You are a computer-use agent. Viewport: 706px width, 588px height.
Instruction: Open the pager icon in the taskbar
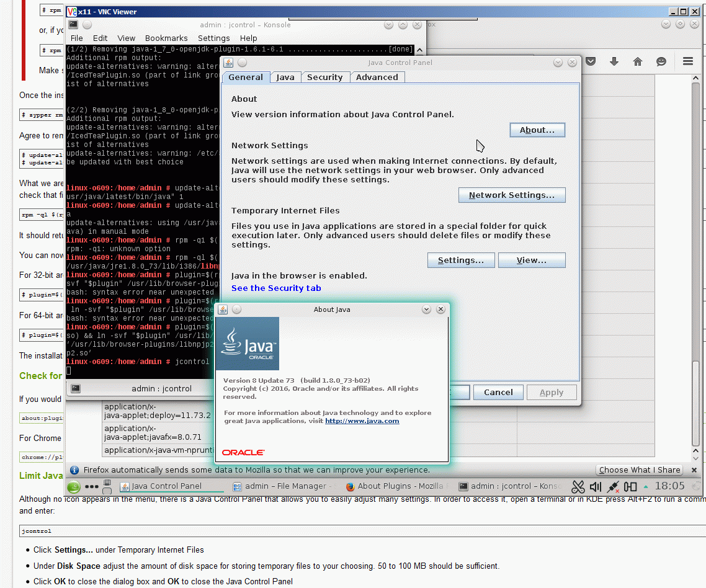pyautogui.click(x=107, y=486)
